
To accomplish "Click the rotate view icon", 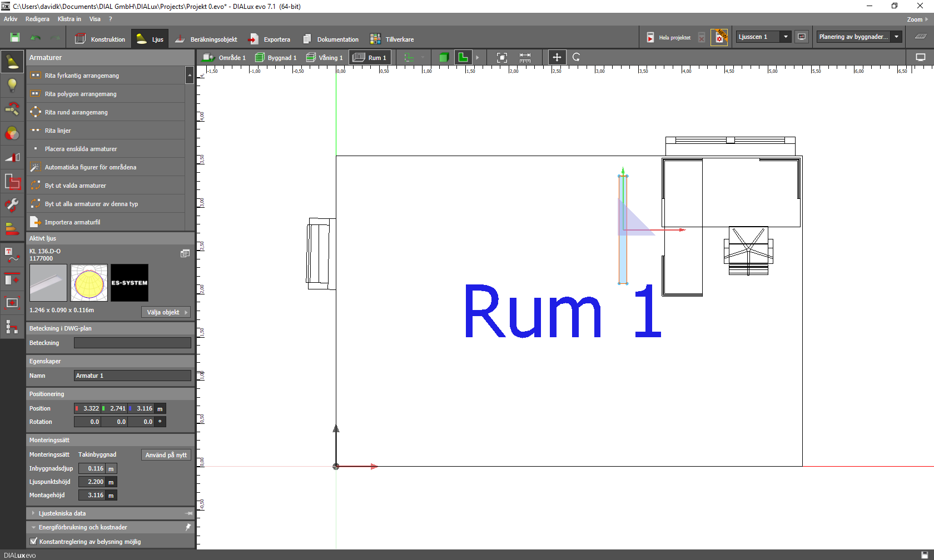I will [577, 57].
